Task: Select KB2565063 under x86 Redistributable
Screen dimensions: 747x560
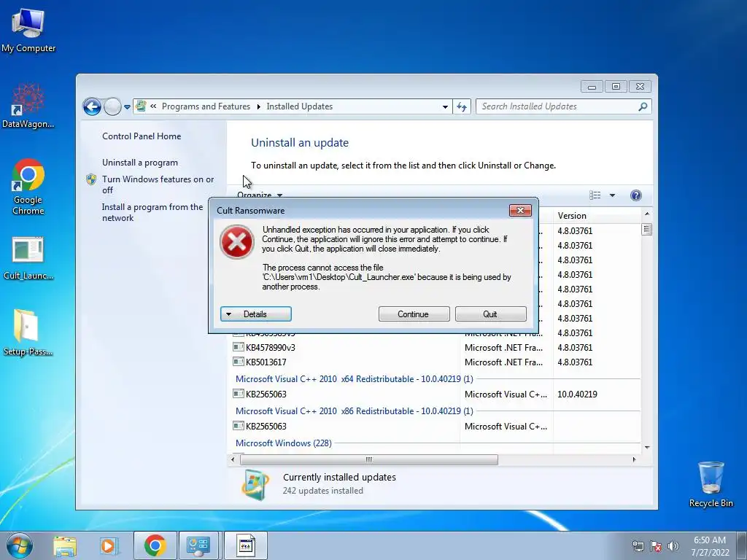Action: (x=266, y=426)
